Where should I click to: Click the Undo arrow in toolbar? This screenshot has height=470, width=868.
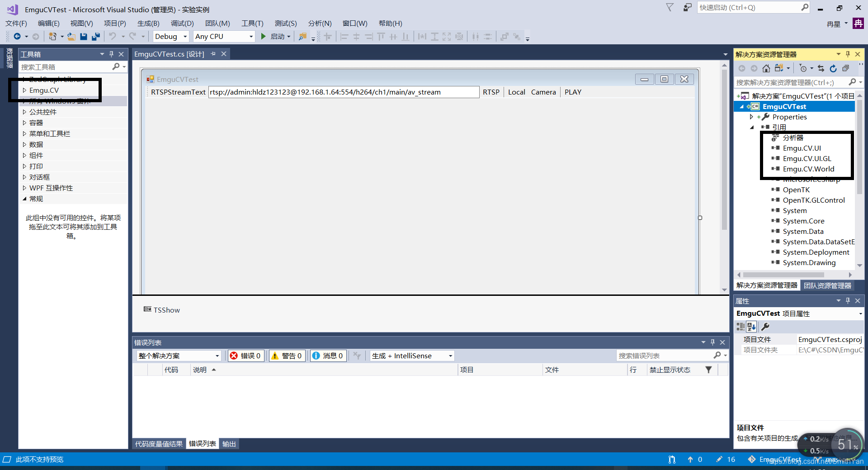click(x=113, y=36)
